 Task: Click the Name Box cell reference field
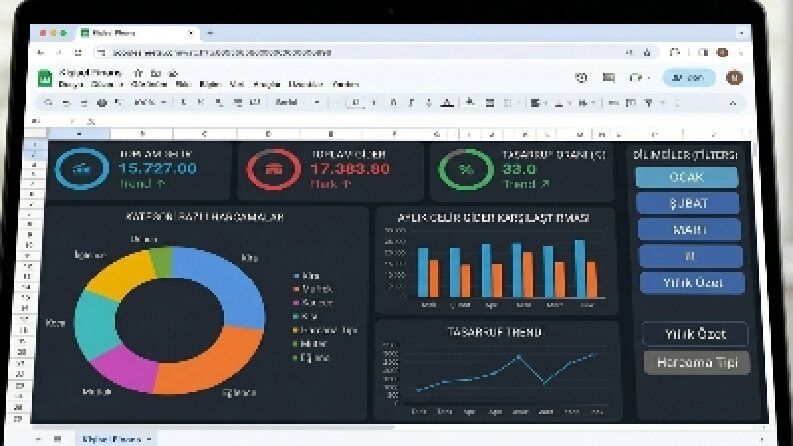click(x=51, y=121)
